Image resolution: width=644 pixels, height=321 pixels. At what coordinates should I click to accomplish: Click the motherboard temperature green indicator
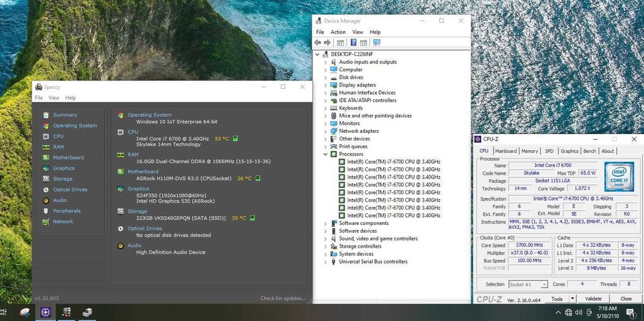[258, 179]
